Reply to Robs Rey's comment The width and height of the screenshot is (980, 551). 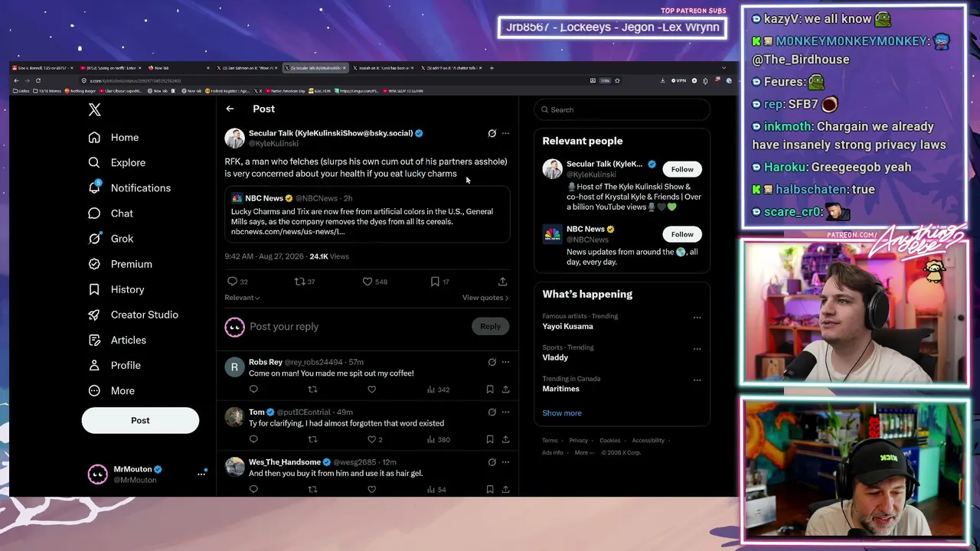pos(253,390)
